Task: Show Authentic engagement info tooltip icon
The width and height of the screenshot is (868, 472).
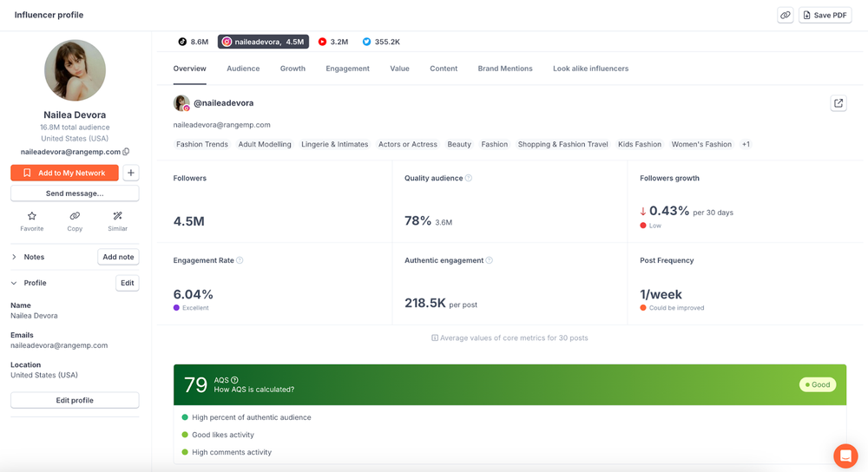Action: click(489, 260)
